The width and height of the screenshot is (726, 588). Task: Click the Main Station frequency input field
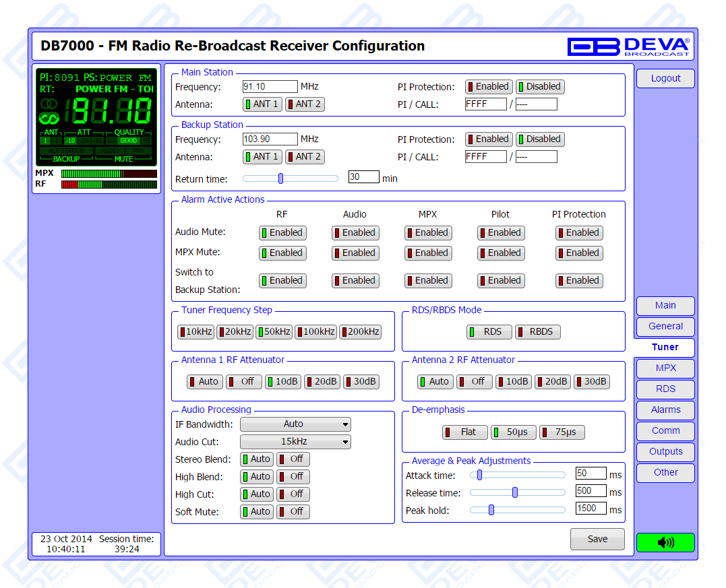[270, 87]
